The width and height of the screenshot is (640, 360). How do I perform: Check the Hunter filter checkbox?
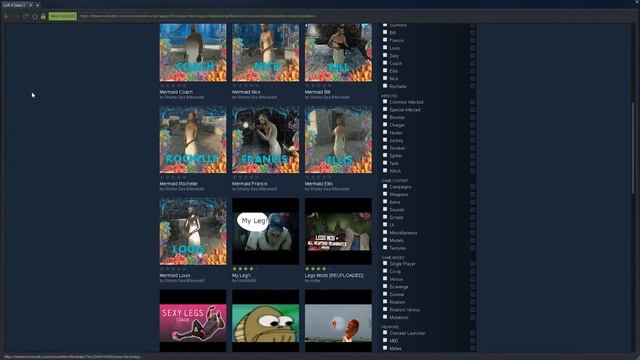[x=385, y=132]
